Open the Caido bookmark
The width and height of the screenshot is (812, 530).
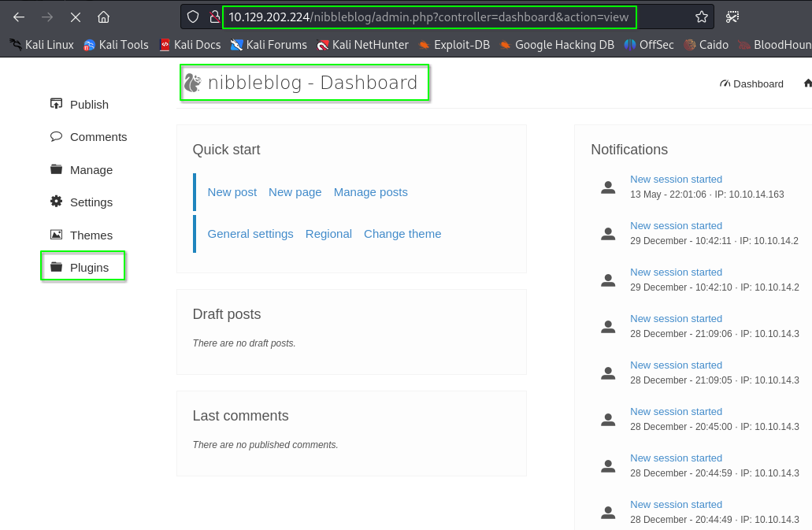706,45
